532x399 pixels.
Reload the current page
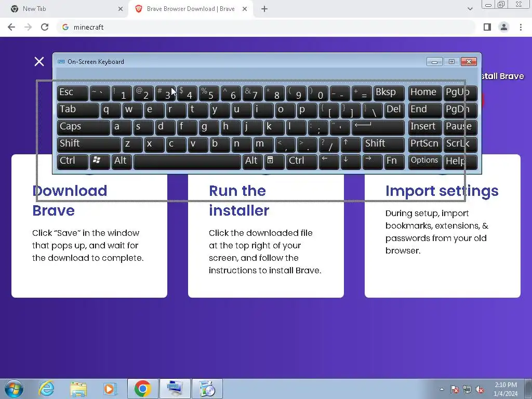45,27
